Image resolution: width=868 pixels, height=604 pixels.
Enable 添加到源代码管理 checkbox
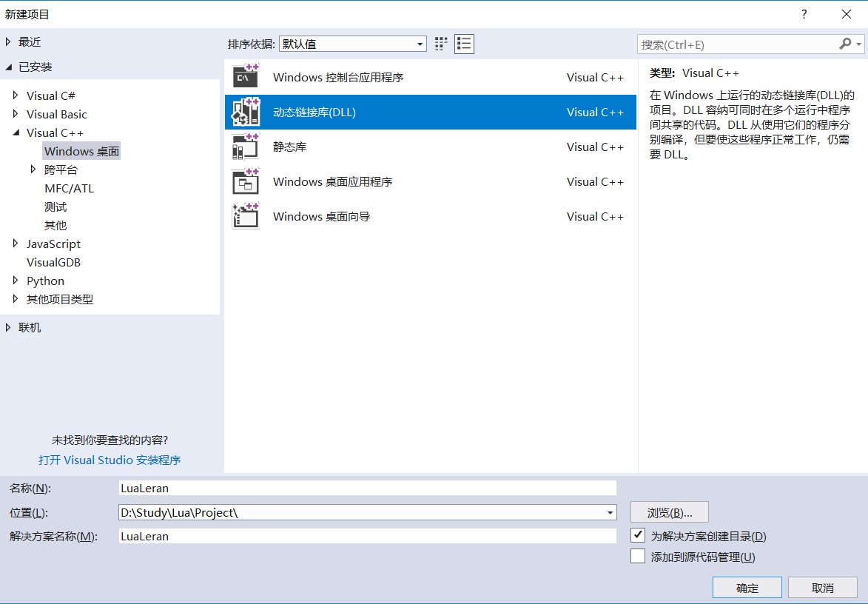pyautogui.click(x=637, y=556)
